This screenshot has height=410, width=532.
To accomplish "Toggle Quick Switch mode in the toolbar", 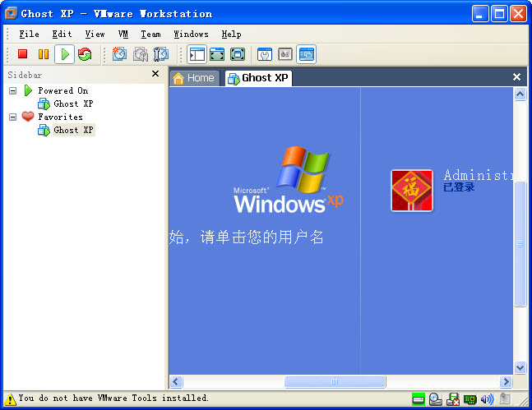I will 217,54.
